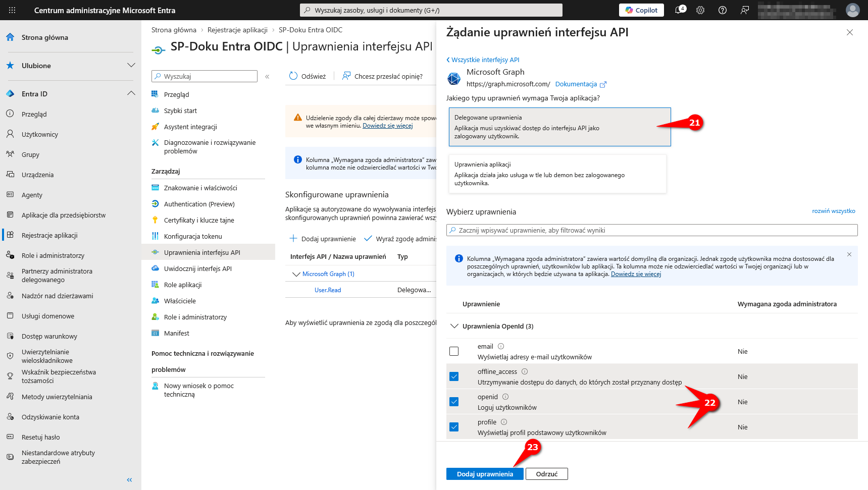Uncheck the offline_access permission checkbox

pyautogui.click(x=454, y=376)
